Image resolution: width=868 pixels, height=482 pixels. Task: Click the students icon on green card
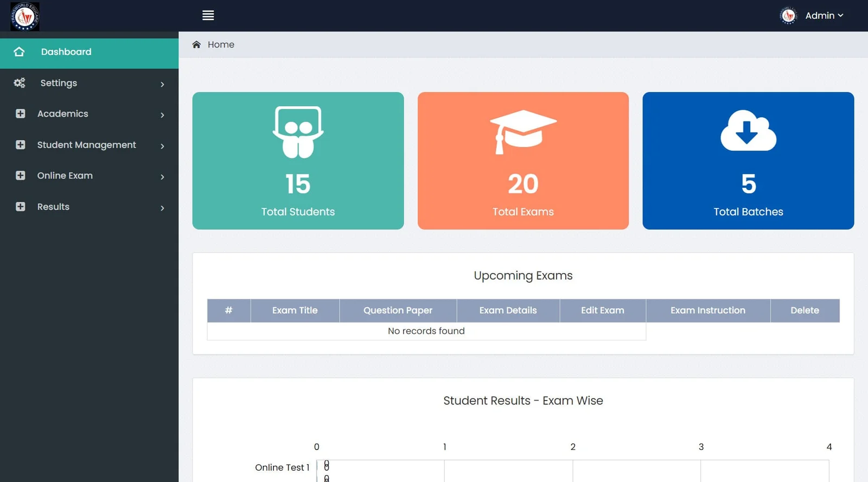tap(298, 132)
